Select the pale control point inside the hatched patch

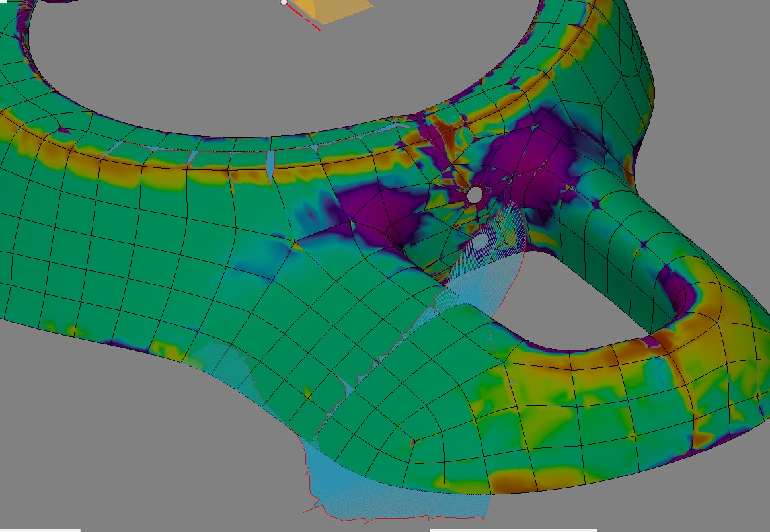(481, 241)
